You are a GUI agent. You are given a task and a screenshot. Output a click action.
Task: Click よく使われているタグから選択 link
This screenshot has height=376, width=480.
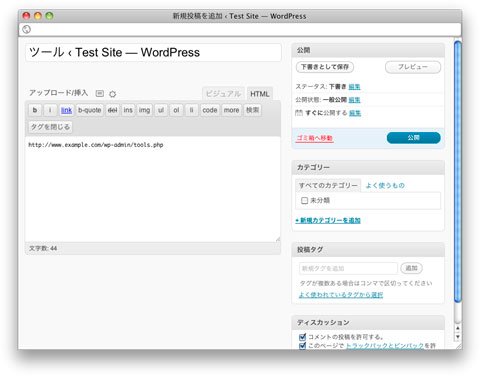(x=341, y=295)
